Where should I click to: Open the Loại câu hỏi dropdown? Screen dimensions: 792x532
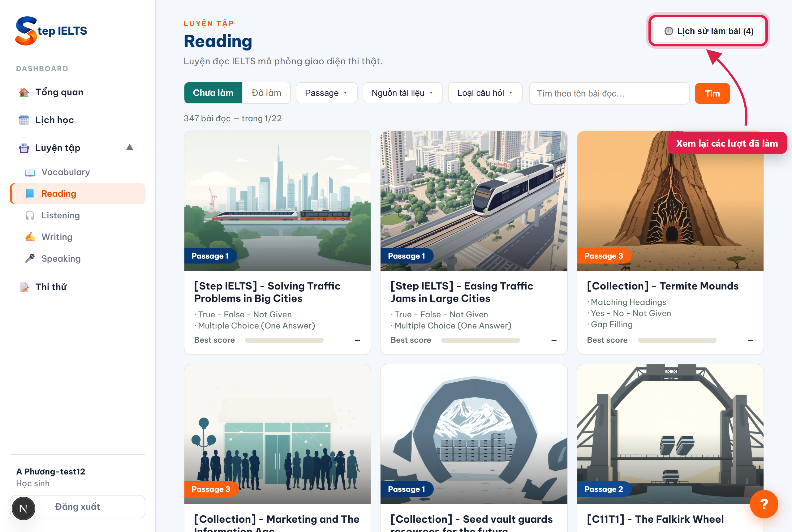485,93
